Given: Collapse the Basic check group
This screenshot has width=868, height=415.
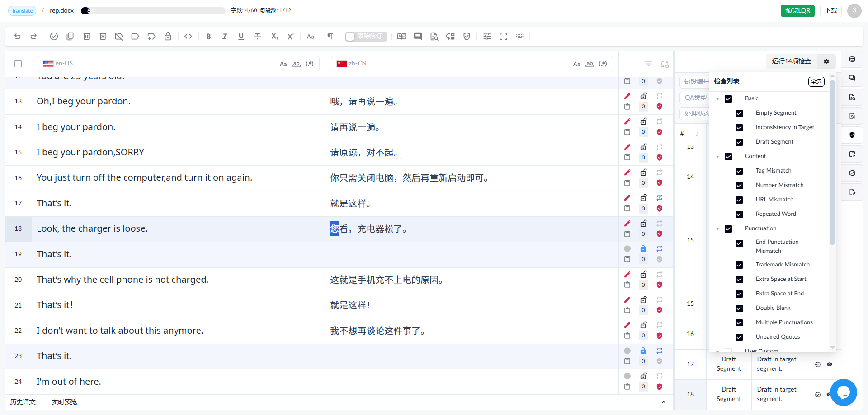Looking at the screenshot, I should 717,99.
